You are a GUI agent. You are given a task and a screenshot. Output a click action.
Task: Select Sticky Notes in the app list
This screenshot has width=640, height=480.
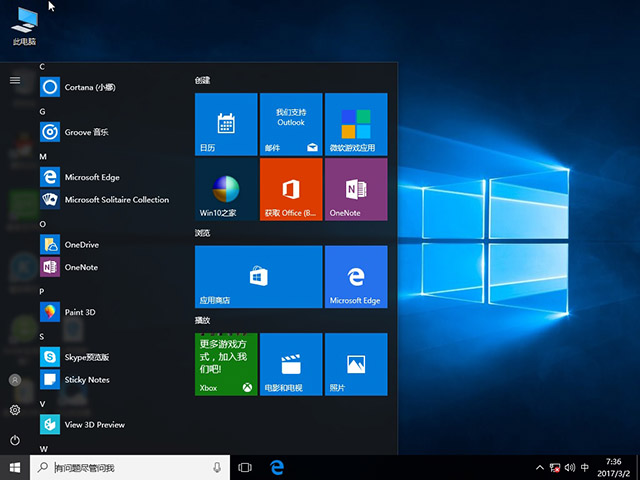click(87, 380)
